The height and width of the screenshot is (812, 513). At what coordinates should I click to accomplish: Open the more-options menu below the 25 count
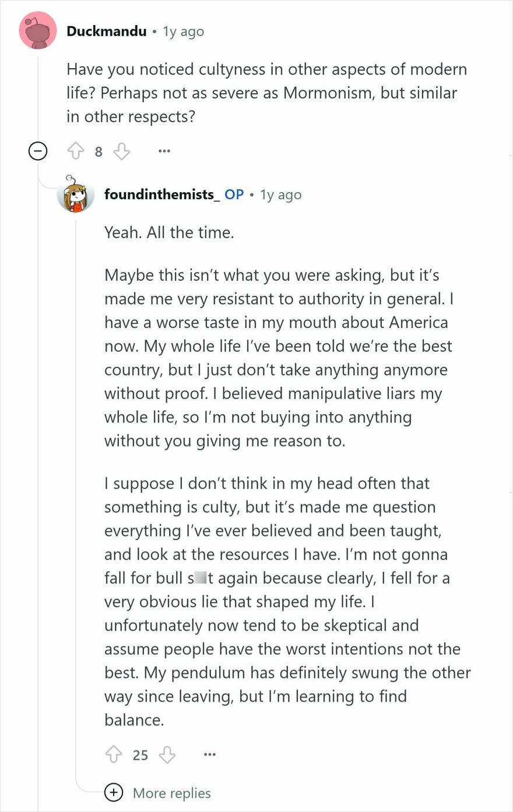pos(209,755)
